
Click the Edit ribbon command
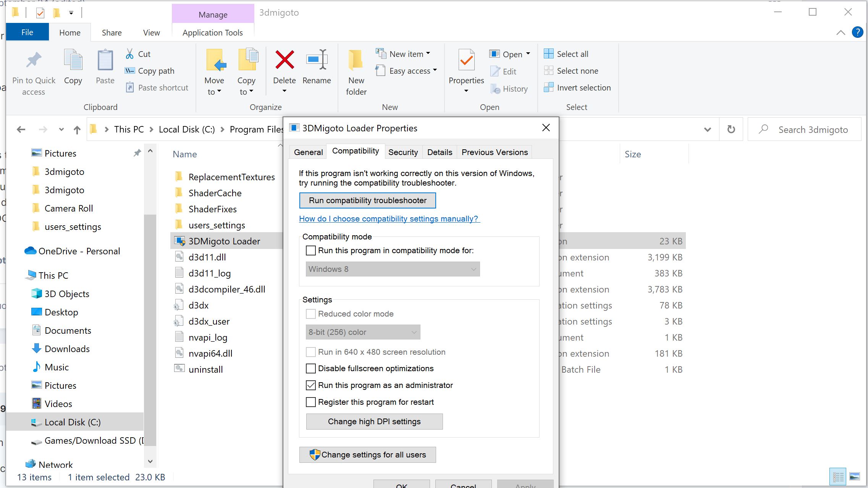[x=504, y=71]
